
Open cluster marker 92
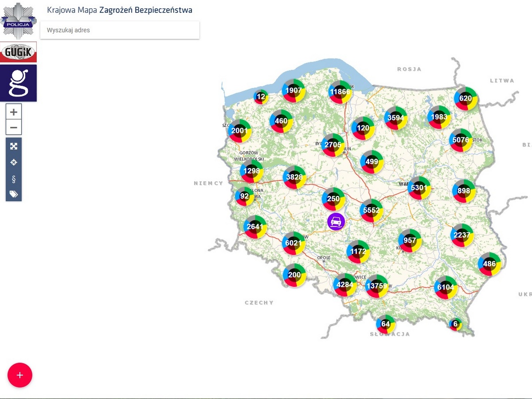pos(244,196)
